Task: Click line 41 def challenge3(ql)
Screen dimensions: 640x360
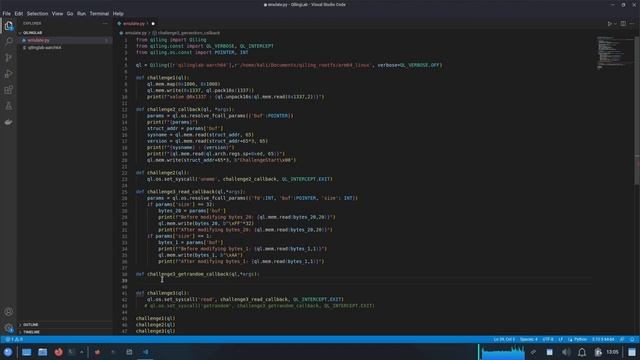Action: (162, 293)
